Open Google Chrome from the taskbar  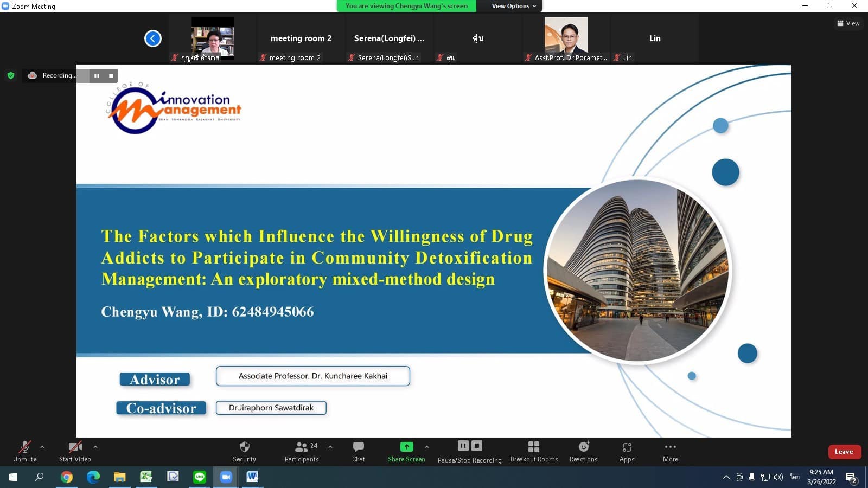tap(67, 477)
